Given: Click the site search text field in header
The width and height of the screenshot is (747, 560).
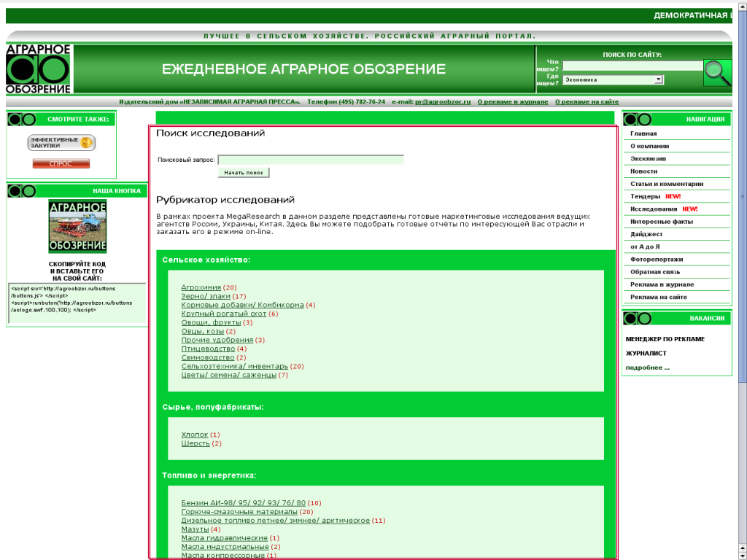Looking at the screenshot, I should 632,66.
